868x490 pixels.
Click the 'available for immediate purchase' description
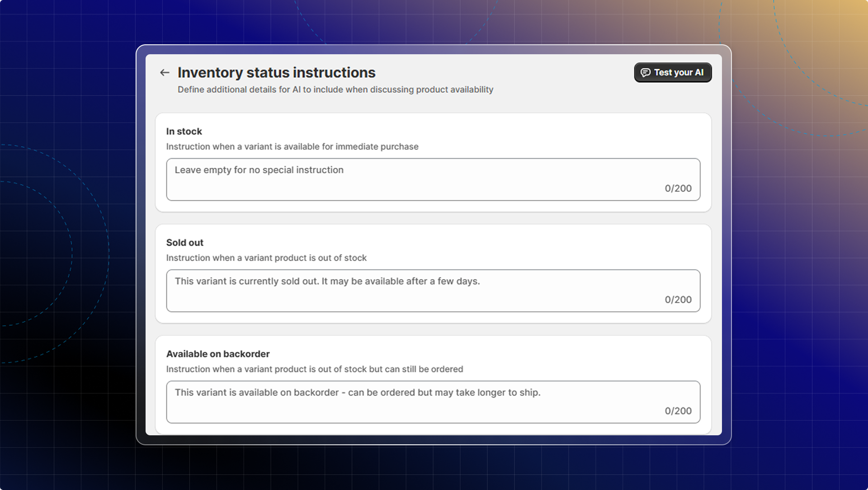click(292, 146)
